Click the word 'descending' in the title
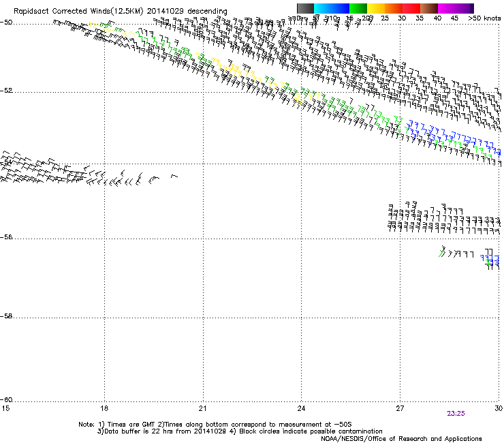The height and width of the screenshot is (443, 504). [207, 12]
